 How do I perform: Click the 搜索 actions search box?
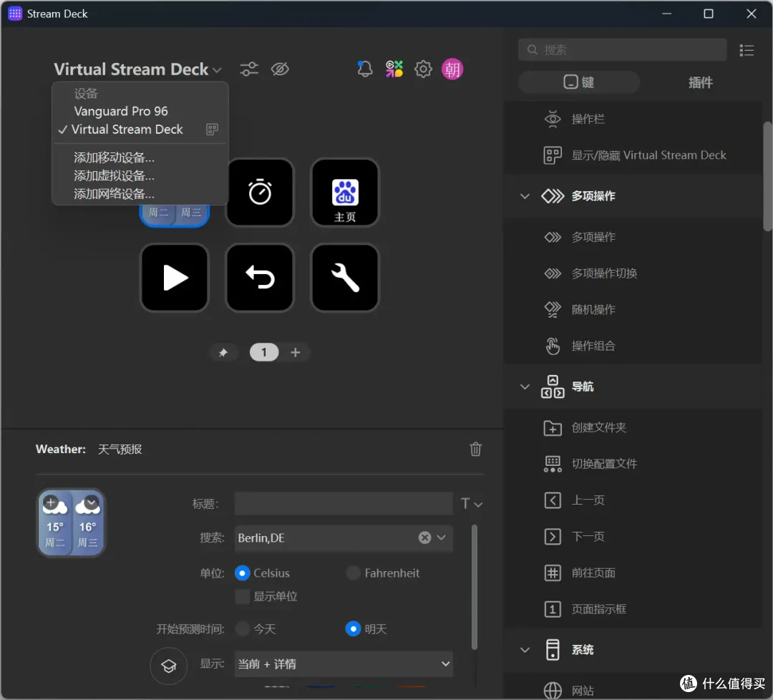[622, 50]
